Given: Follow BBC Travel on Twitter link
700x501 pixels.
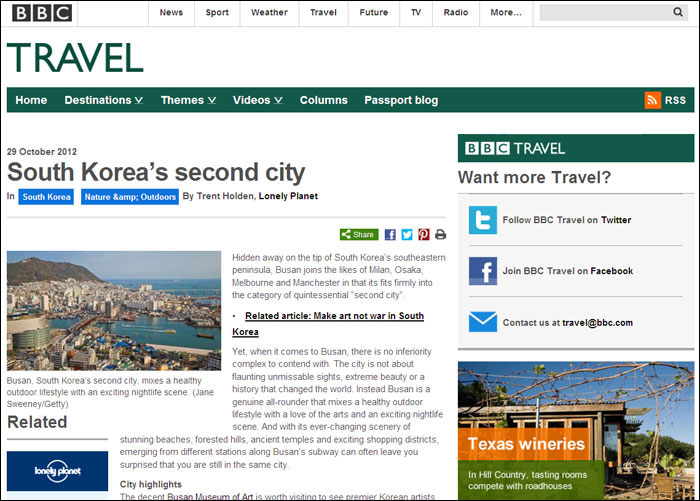Looking at the screenshot, I should (x=616, y=220).
